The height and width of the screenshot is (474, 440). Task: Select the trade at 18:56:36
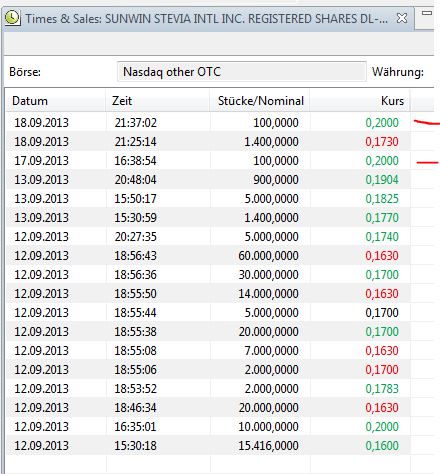208,275
